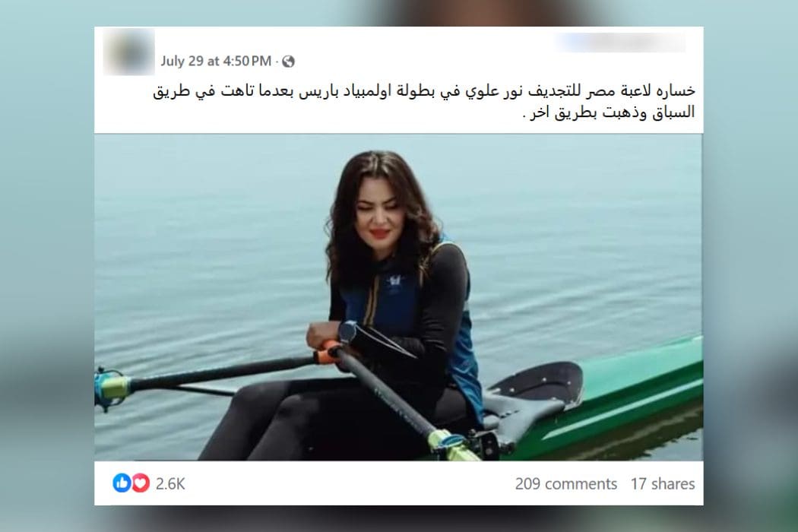The height and width of the screenshot is (532, 798).
Task: Click the logo on the blue vest
Action: [394, 281]
